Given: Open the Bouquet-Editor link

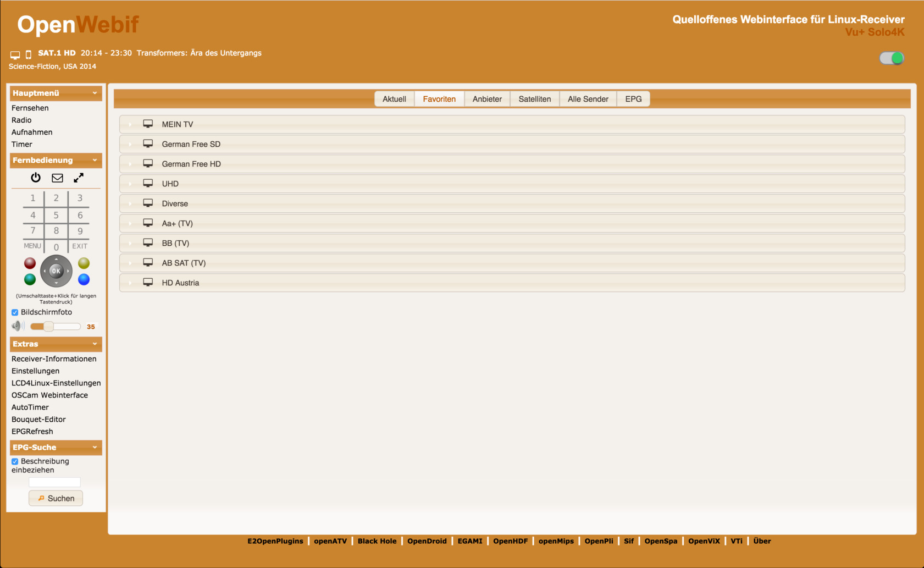Looking at the screenshot, I should tap(38, 420).
